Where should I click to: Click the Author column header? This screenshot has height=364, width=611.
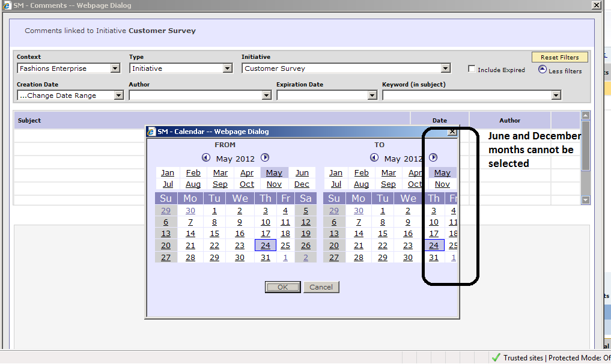point(509,120)
